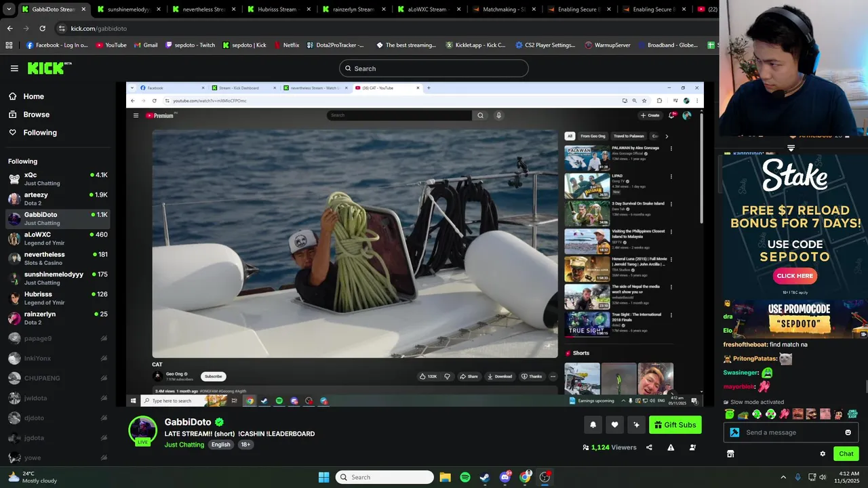868x488 pixels.
Task: Toggle stream notifications bell
Action: [x=593, y=425]
